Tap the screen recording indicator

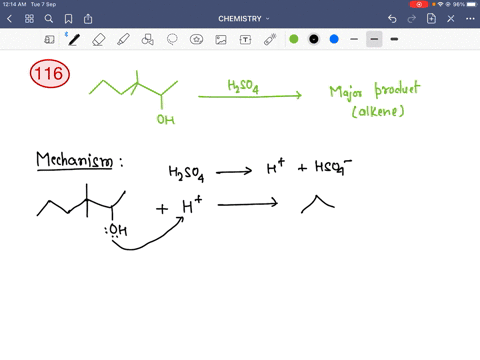(419, 4)
